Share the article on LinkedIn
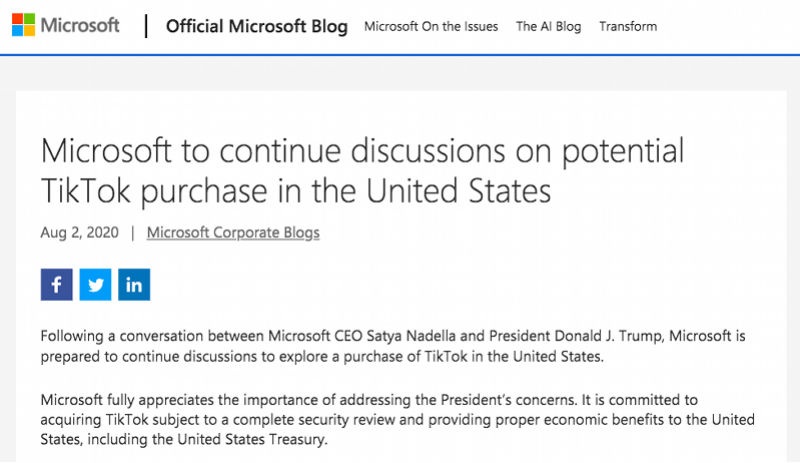The image size is (800, 463). coord(134,284)
